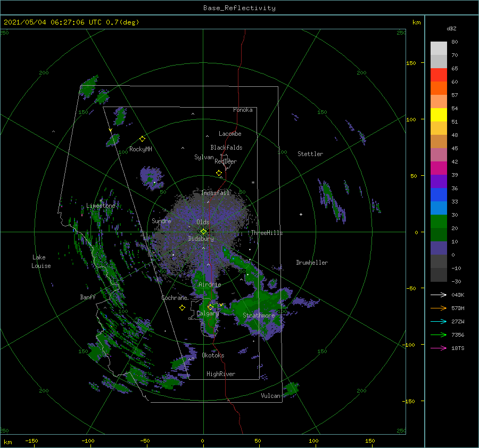Click the Stettler city label
The width and height of the screenshot is (479, 448).
[x=310, y=154]
